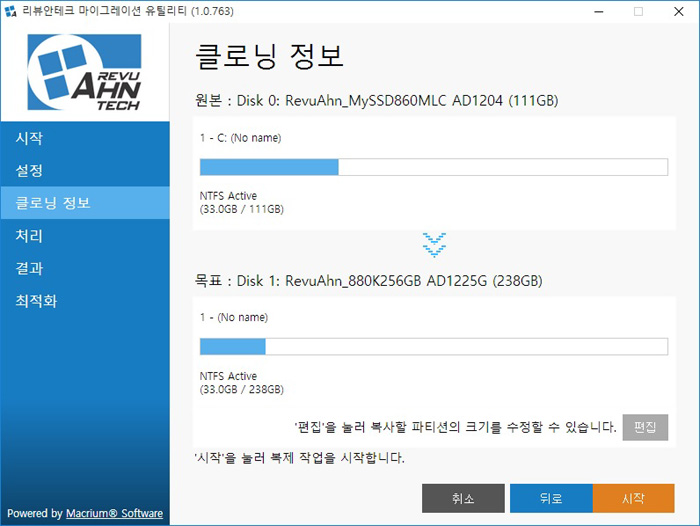Click the 클로닝 정보 page title

270,57
